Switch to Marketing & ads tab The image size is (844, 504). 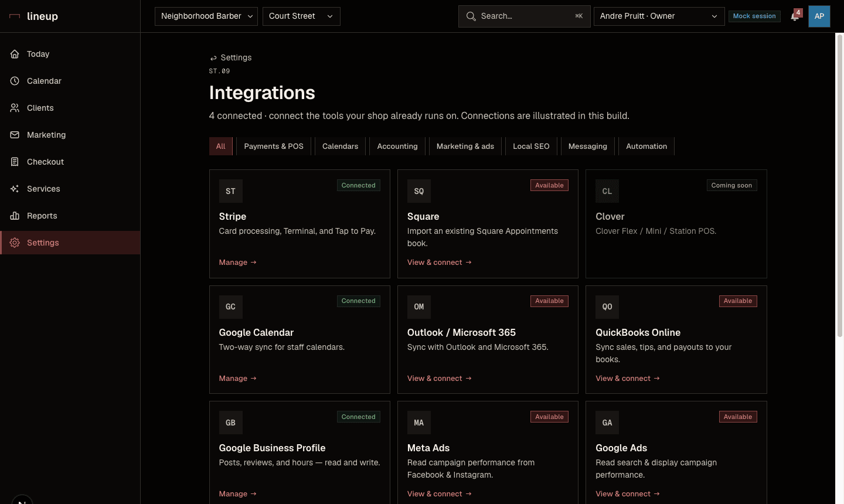pos(465,147)
